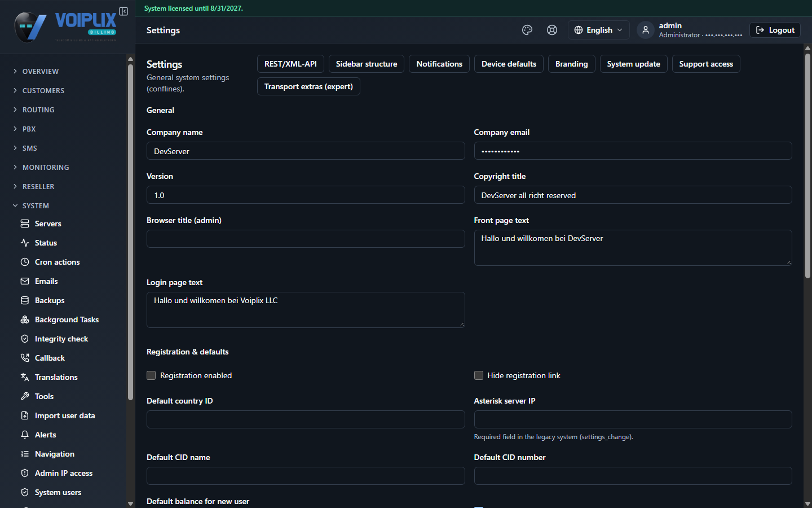Open Emails envelope icon

point(25,281)
